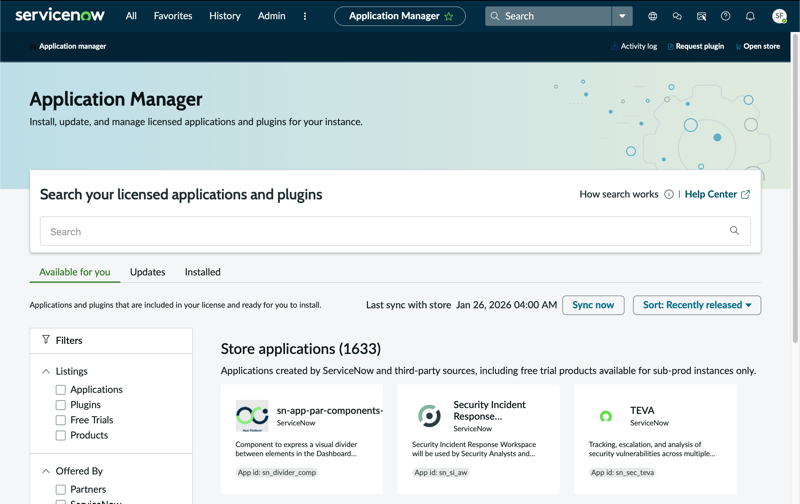Open global search options dropdown arrow

622,16
